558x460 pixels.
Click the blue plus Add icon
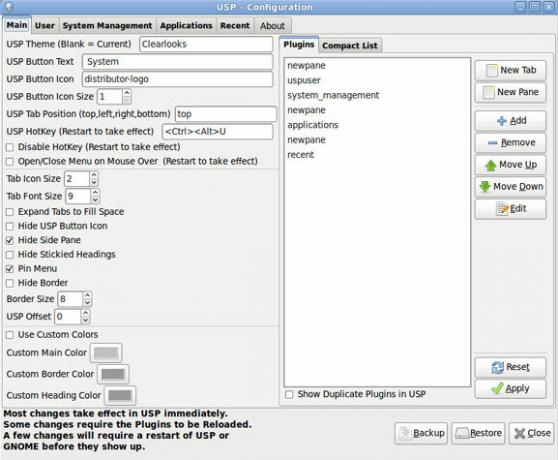coord(502,121)
